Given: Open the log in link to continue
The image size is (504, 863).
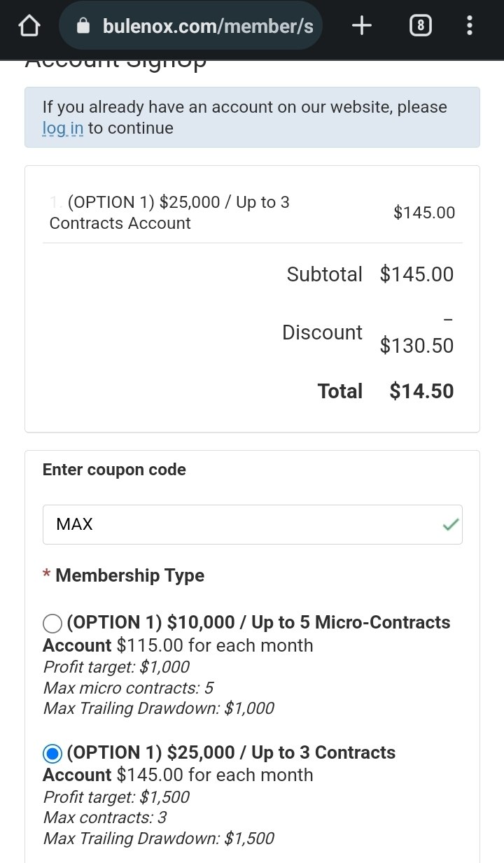Looking at the screenshot, I should click(63, 128).
